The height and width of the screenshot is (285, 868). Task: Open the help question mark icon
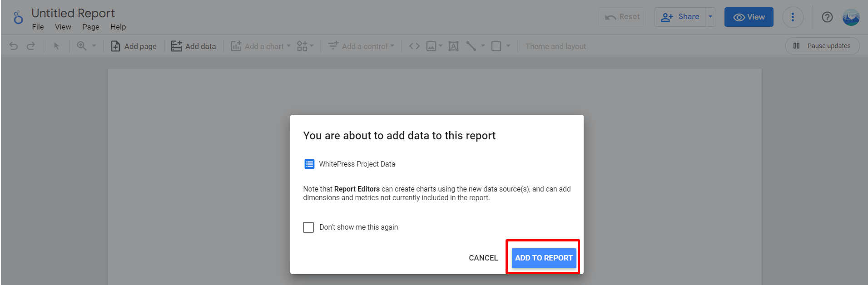827,17
